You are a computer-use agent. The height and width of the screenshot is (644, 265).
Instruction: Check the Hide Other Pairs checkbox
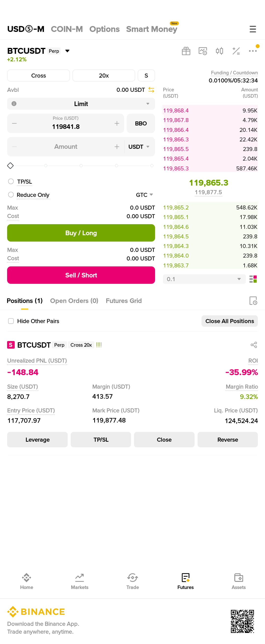click(11, 321)
